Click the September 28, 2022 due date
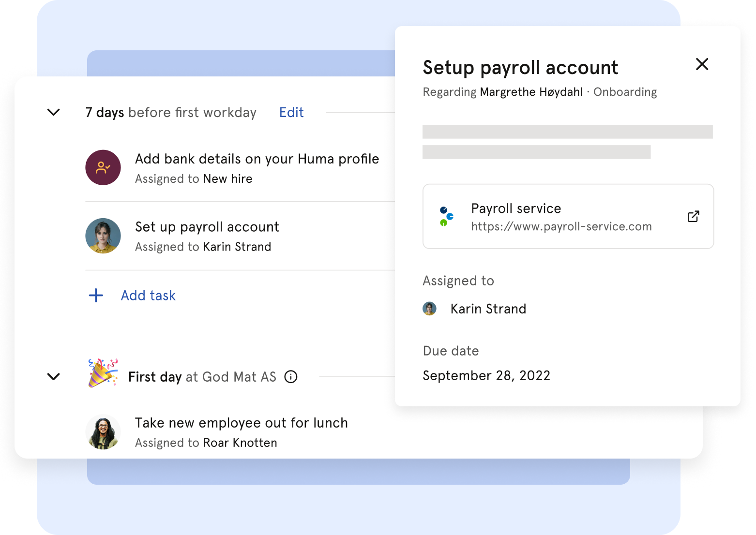 [x=486, y=375]
